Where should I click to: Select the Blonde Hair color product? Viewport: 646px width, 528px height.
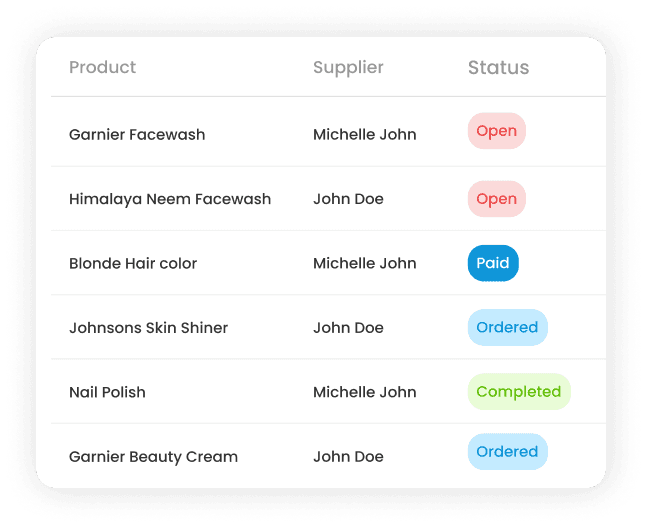pos(133,263)
